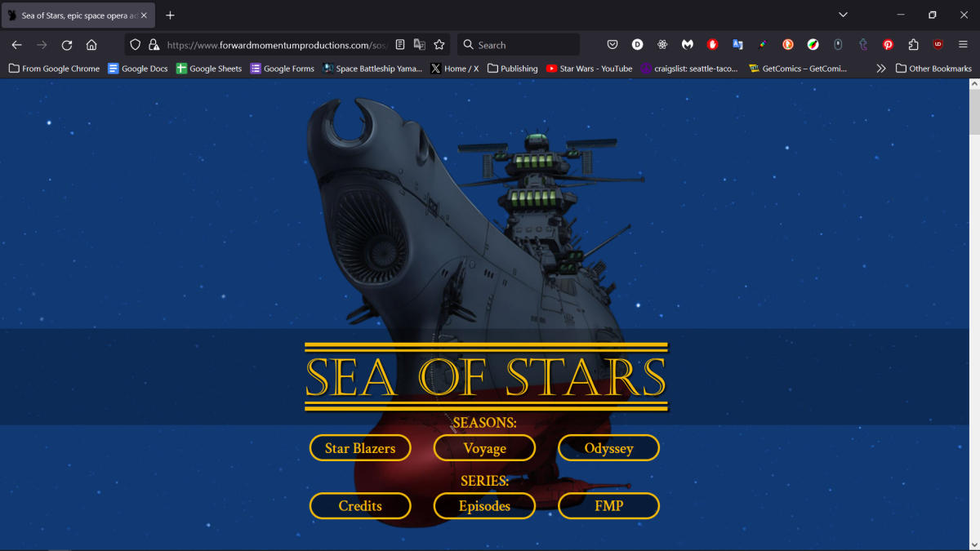Image resolution: width=980 pixels, height=551 pixels.
Task: Open the Star Blazers season button
Action: [x=360, y=448]
